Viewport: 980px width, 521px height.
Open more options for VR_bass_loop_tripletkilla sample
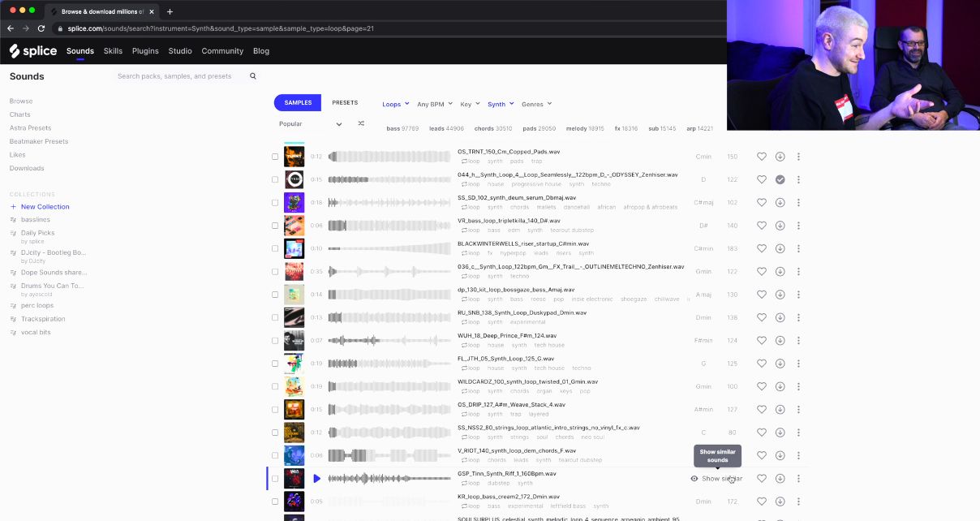tap(798, 226)
